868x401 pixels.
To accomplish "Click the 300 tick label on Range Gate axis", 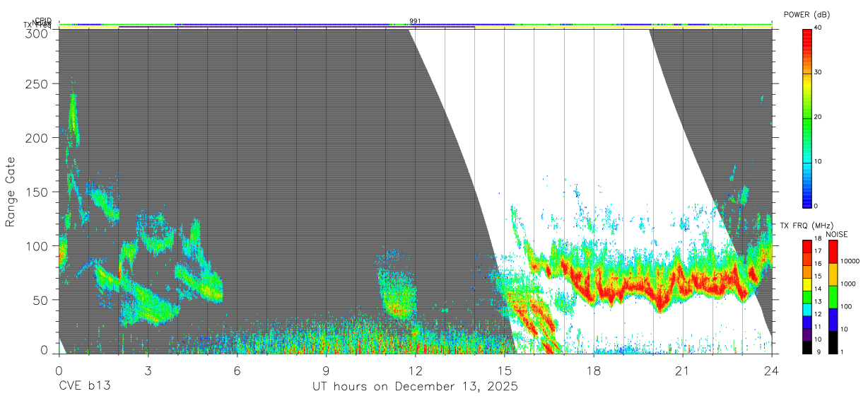I will [36, 33].
